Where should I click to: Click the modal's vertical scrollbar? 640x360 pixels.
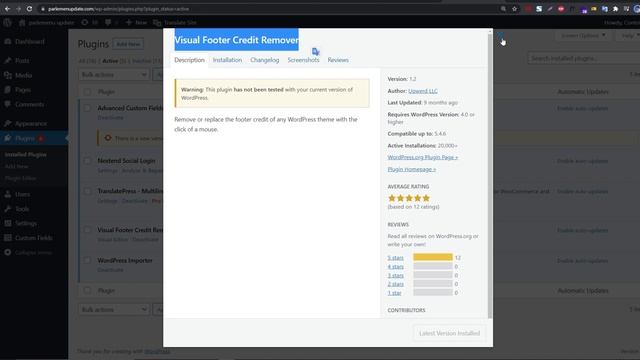click(x=490, y=175)
